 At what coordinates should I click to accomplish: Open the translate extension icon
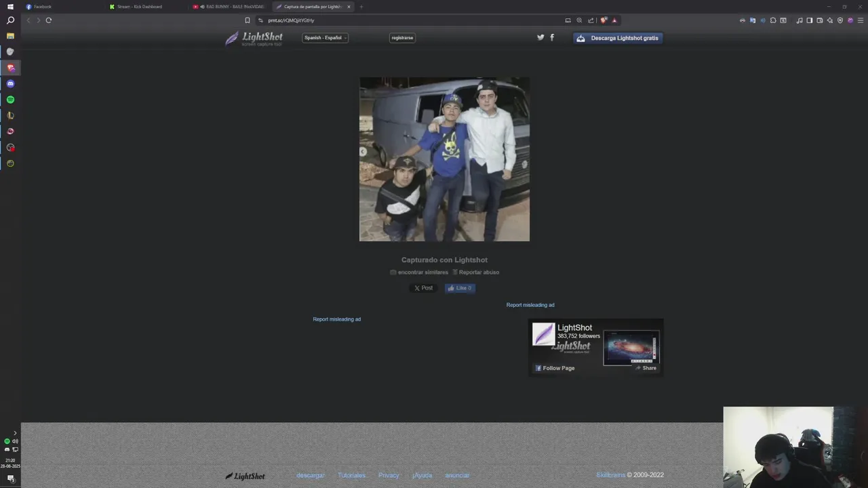(x=753, y=20)
